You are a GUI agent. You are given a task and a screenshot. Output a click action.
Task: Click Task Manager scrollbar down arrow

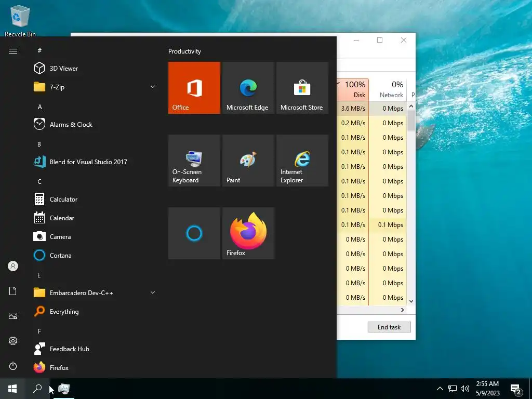click(411, 301)
